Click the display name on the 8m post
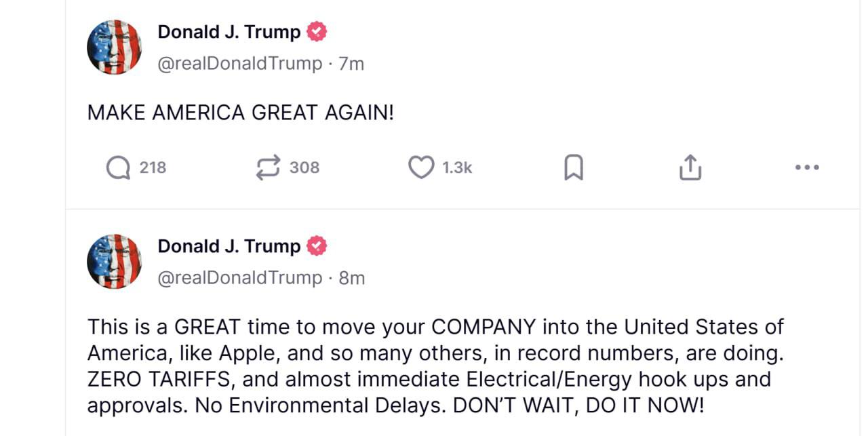Image resolution: width=868 pixels, height=436 pixels. 229,246
